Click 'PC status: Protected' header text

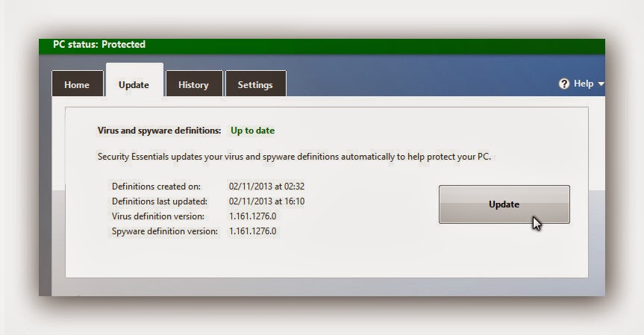coord(99,44)
